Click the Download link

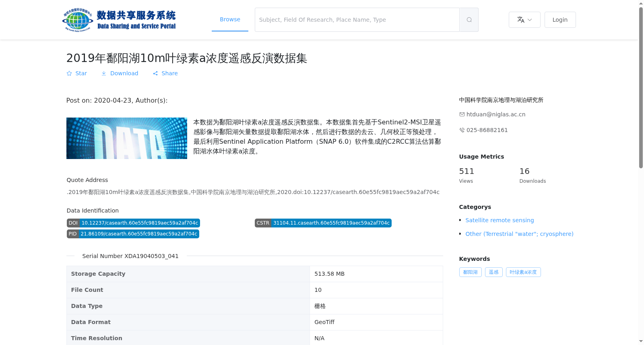[x=120, y=73]
